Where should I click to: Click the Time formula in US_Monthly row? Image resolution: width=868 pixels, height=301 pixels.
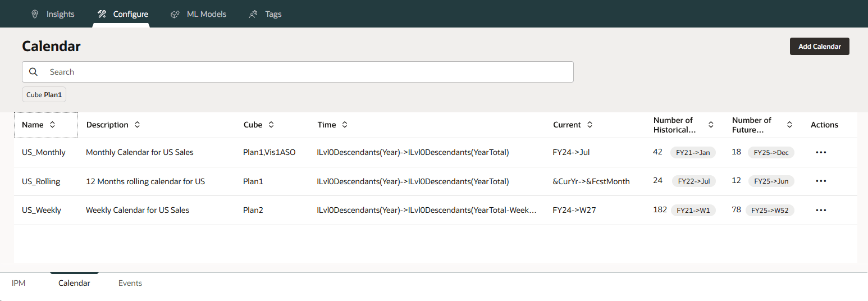[413, 152]
